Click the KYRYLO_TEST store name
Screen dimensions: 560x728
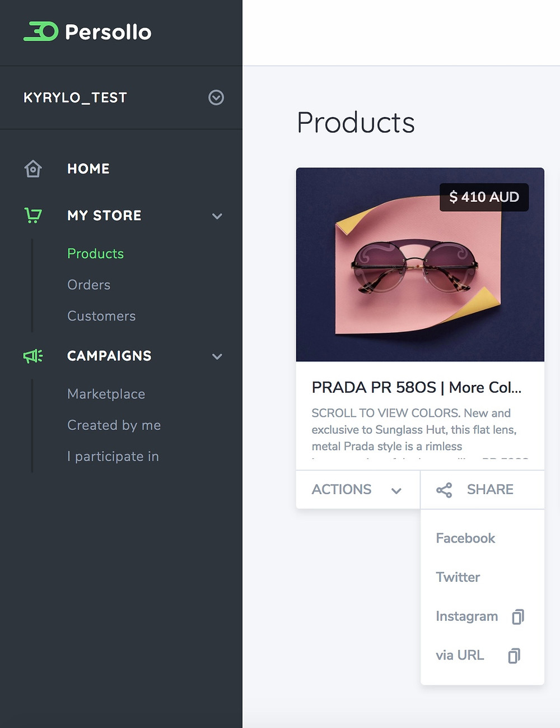coord(75,98)
